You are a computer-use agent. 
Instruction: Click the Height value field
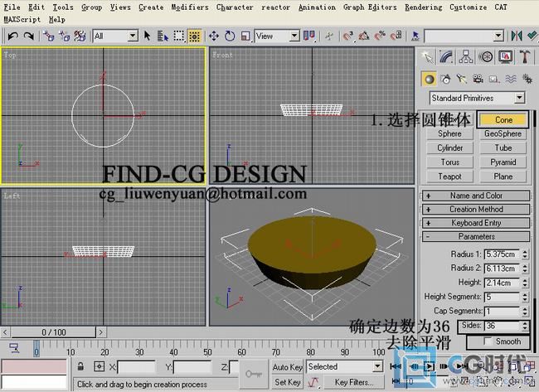pos(502,283)
